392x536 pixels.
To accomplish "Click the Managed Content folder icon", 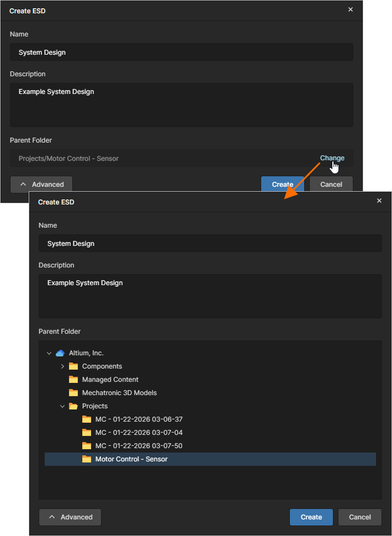I will (x=73, y=380).
